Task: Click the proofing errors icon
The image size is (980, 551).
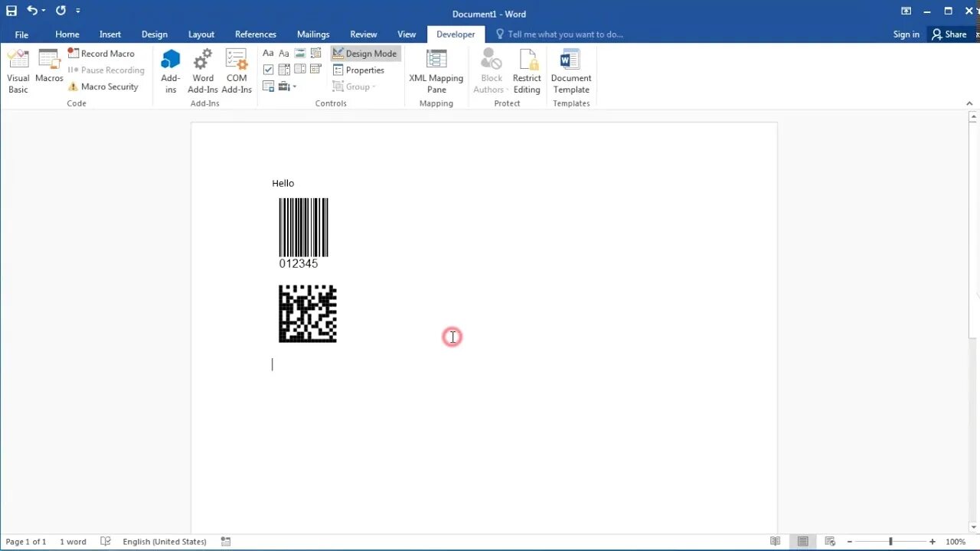Action: click(x=106, y=542)
